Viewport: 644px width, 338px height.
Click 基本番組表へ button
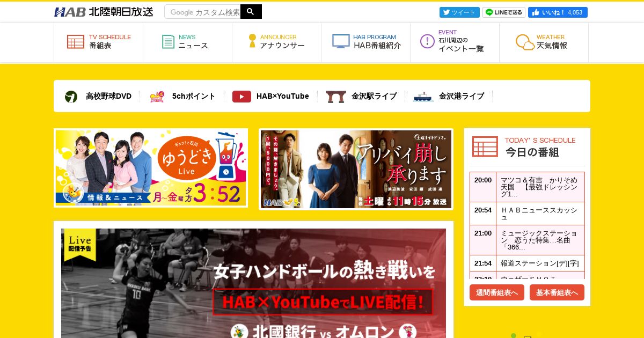tap(557, 292)
